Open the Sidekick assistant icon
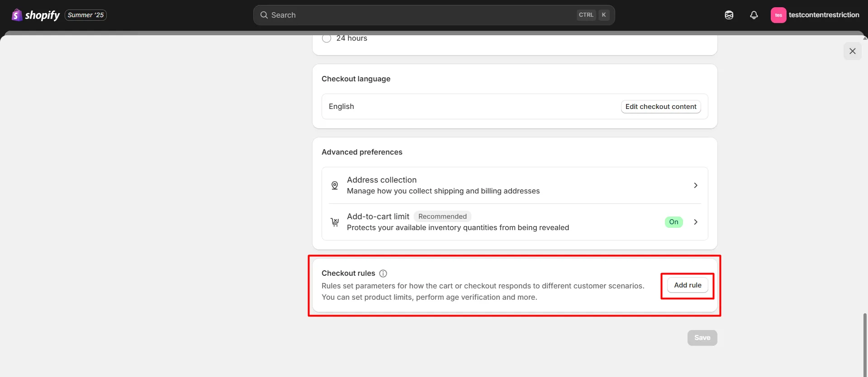 (x=729, y=15)
